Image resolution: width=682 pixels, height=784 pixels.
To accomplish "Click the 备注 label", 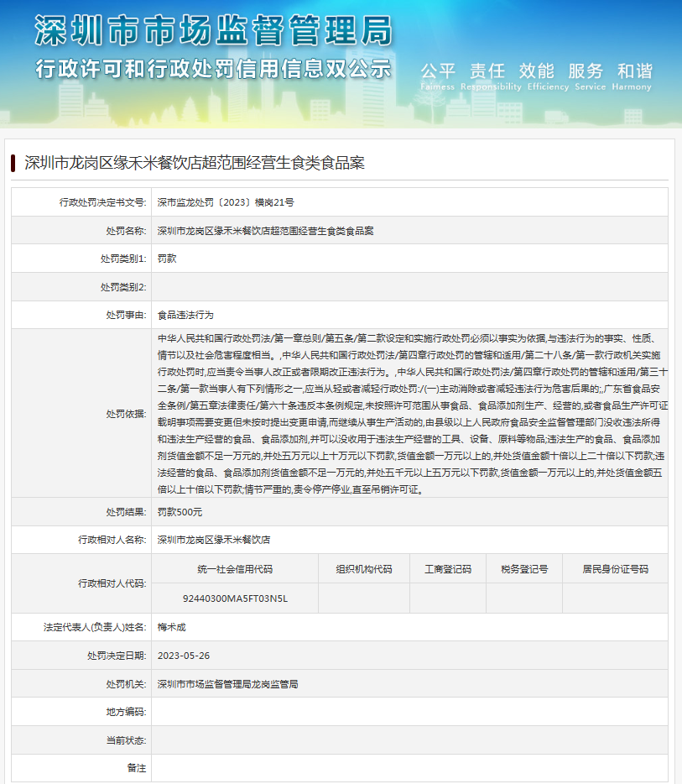I will 137,768.
